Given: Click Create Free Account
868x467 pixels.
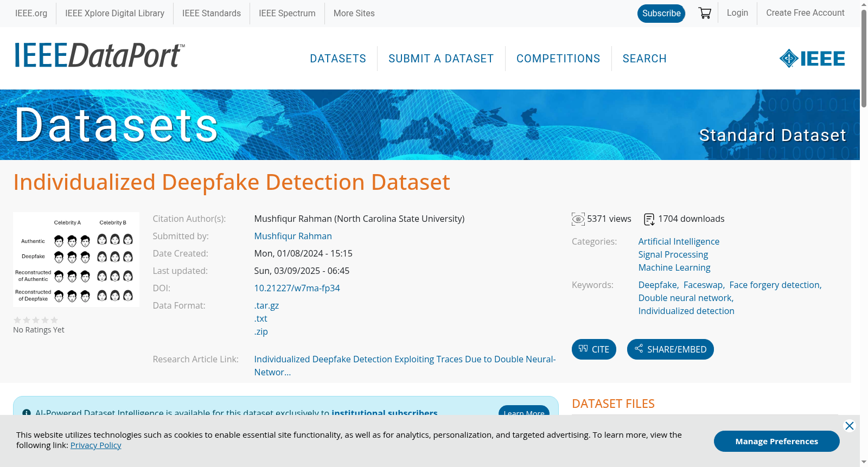Looking at the screenshot, I should pyautogui.click(x=805, y=13).
